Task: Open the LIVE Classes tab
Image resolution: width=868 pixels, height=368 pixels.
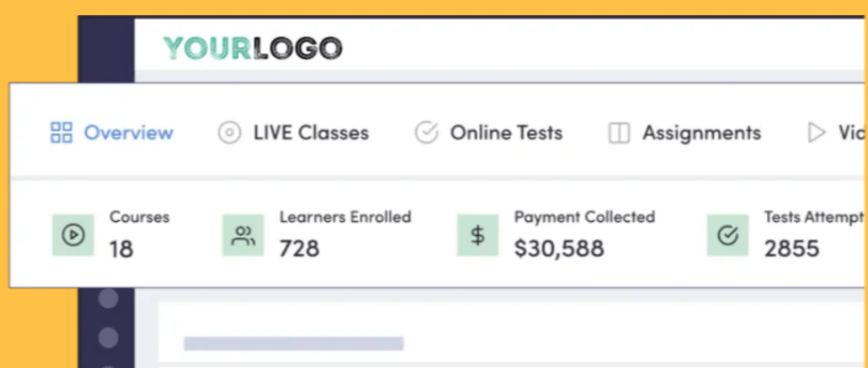Action: tap(293, 133)
